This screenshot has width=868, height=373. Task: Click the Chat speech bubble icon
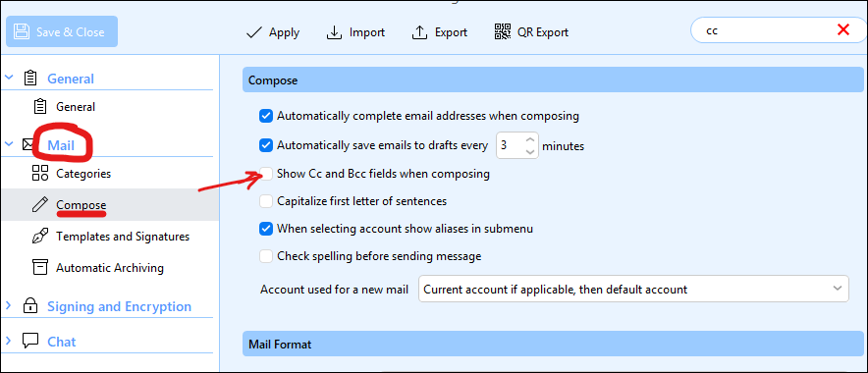[30, 341]
